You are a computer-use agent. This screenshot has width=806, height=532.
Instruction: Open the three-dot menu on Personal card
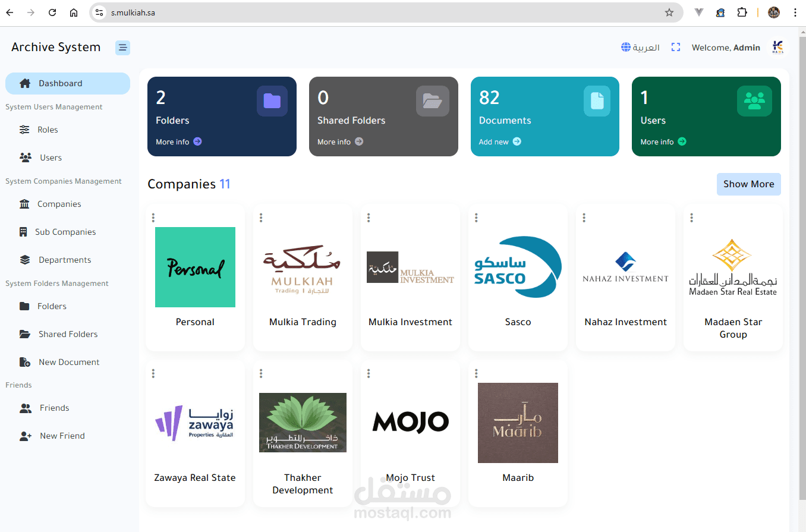click(153, 218)
